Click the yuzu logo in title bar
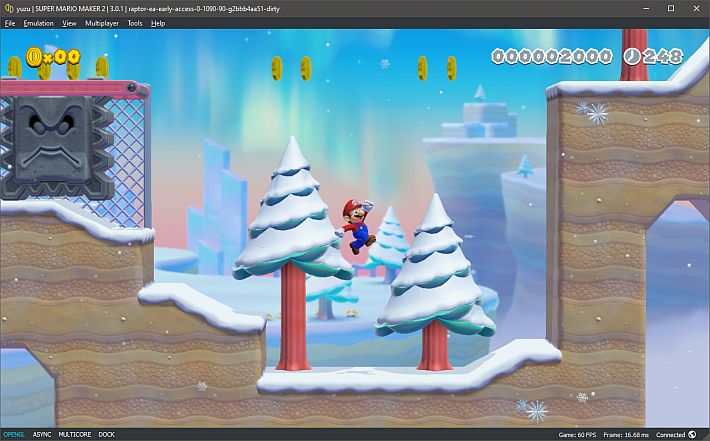This screenshot has width=710, height=441. [x=8, y=8]
